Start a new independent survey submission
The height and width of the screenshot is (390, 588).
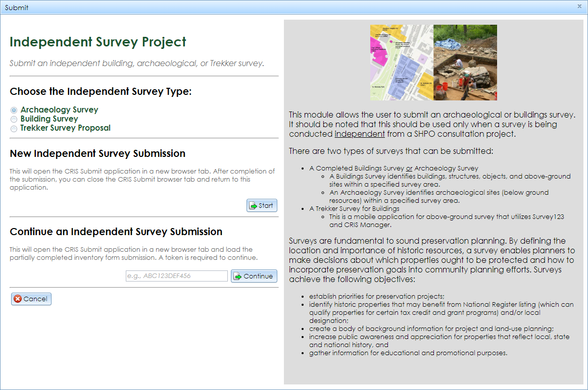262,205
